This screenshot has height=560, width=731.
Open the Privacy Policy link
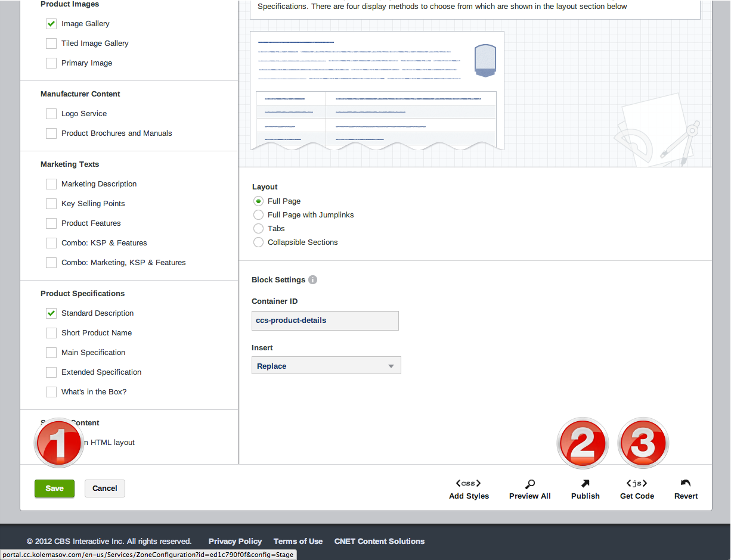pyautogui.click(x=235, y=542)
